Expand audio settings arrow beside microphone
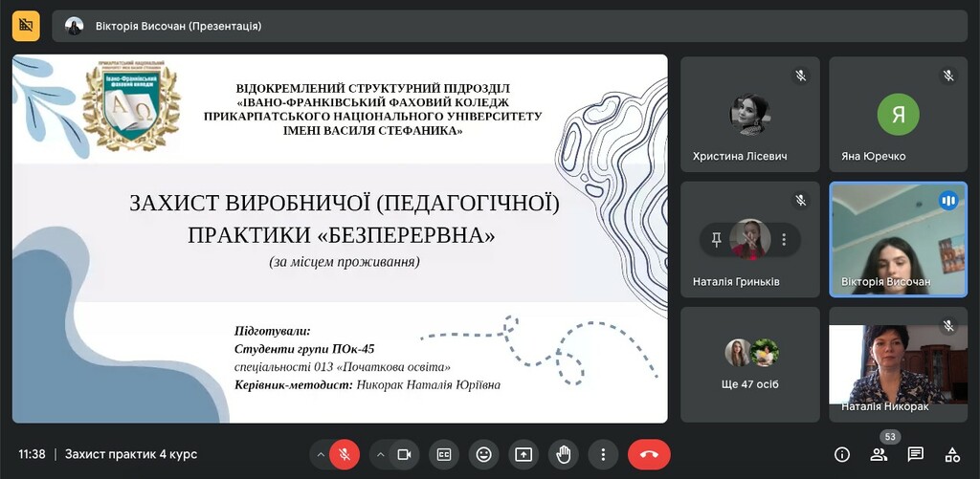This screenshot has height=479, width=980. 320,454
